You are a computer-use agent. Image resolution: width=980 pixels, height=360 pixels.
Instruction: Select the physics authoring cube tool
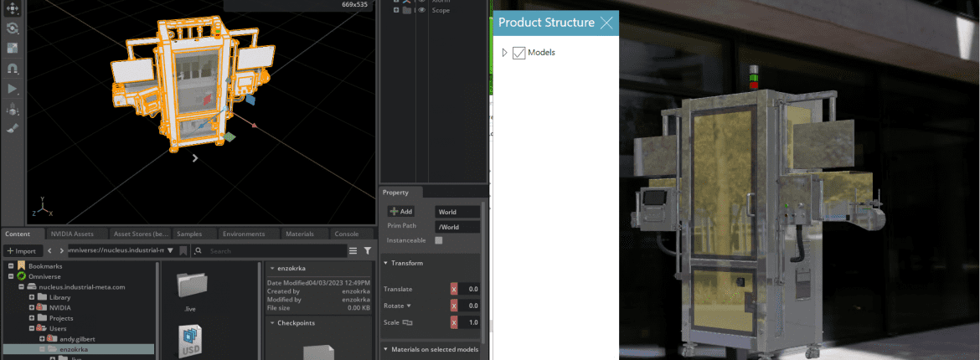[x=13, y=110]
